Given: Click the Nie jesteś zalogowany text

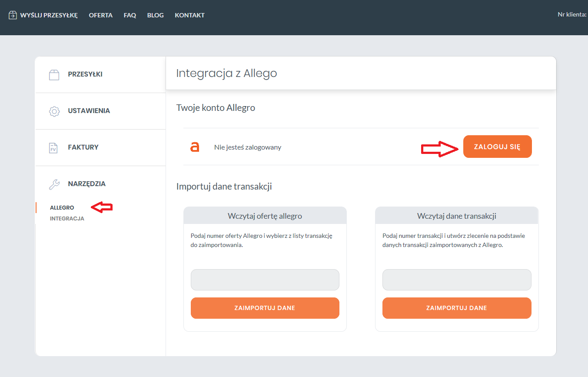Looking at the screenshot, I should click(248, 147).
